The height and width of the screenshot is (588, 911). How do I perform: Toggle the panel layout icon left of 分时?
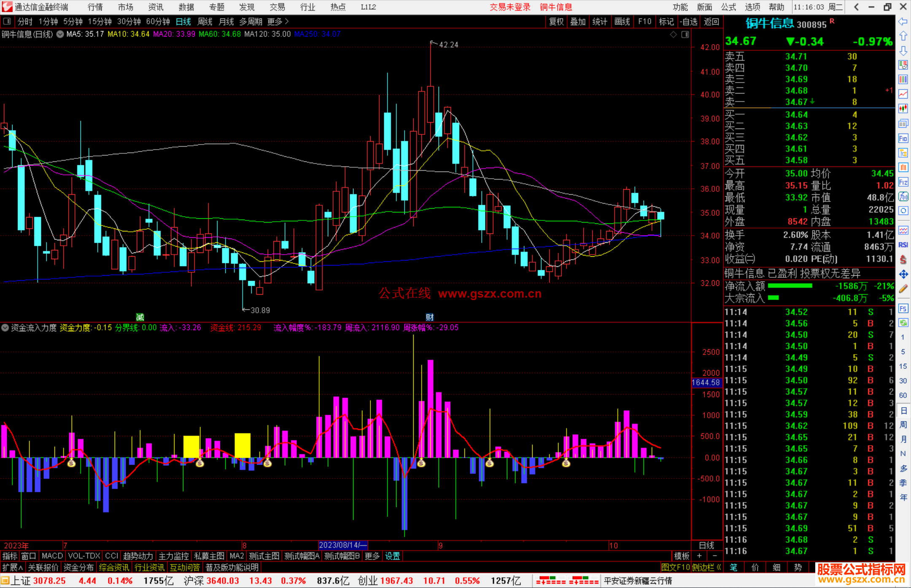[7, 21]
